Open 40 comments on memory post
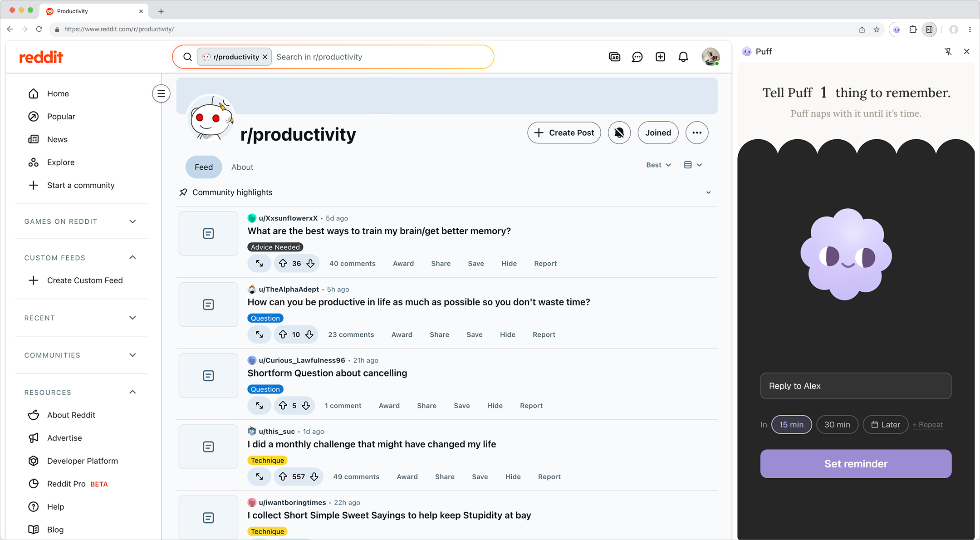This screenshot has width=980, height=540. (x=353, y=264)
